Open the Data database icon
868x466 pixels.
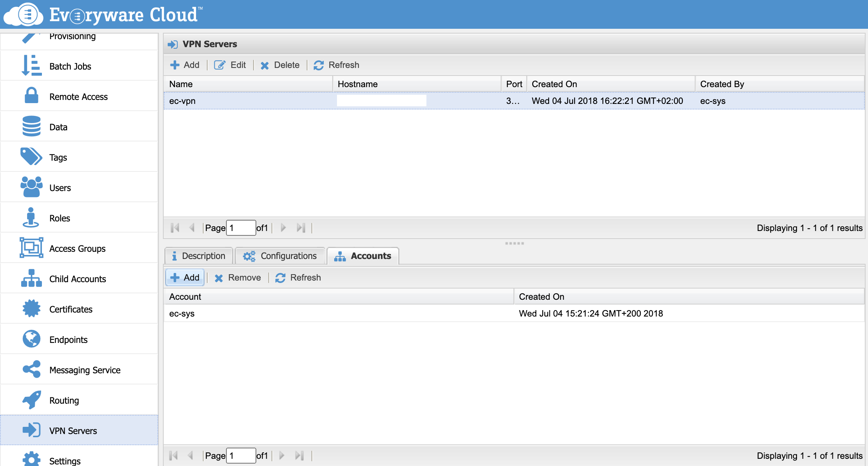pos(31,127)
